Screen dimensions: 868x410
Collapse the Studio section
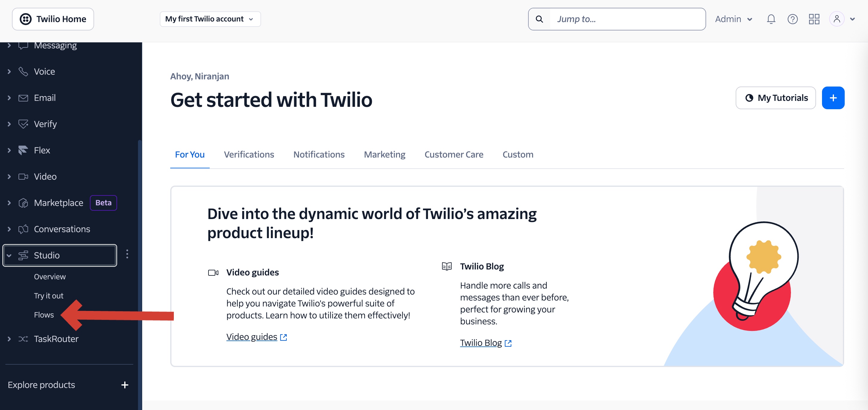tap(9, 255)
